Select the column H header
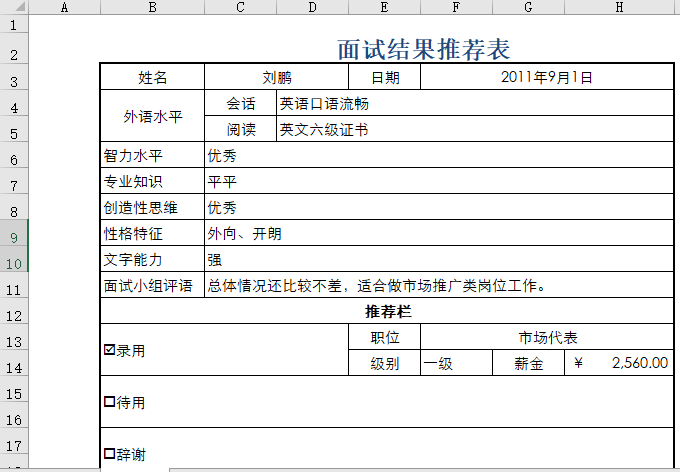 click(x=619, y=8)
